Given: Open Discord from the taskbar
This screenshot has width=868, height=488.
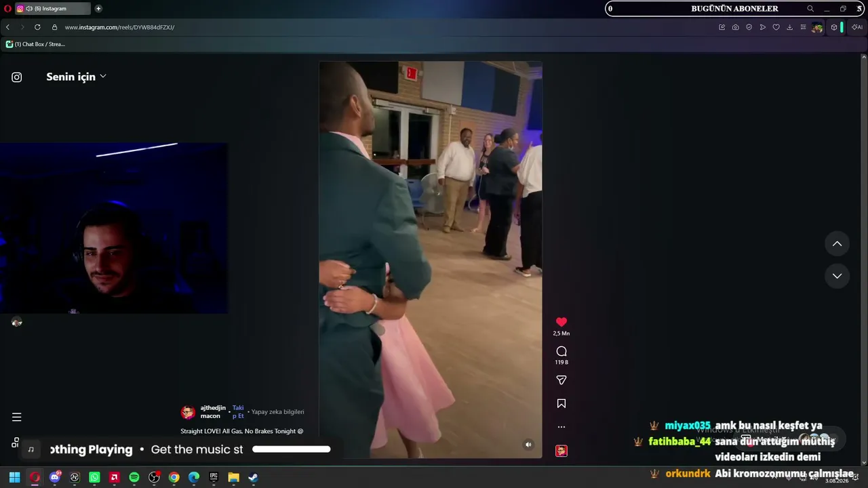Looking at the screenshot, I should [55, 477].
